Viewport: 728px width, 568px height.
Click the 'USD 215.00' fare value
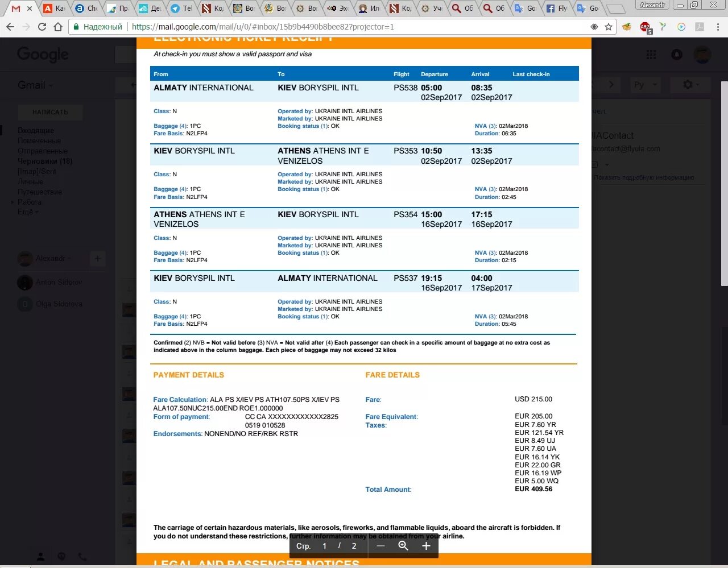coord(533,399)
